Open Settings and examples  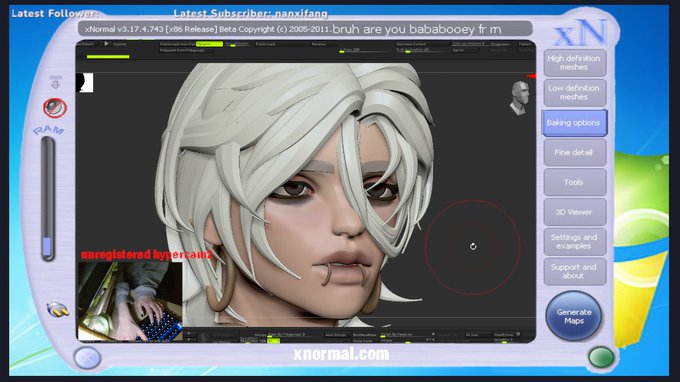[x=574, y=242]
